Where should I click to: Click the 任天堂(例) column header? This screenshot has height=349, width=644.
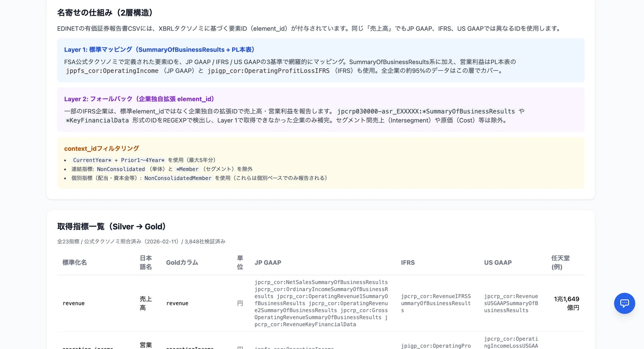click(x=560, y=263)
